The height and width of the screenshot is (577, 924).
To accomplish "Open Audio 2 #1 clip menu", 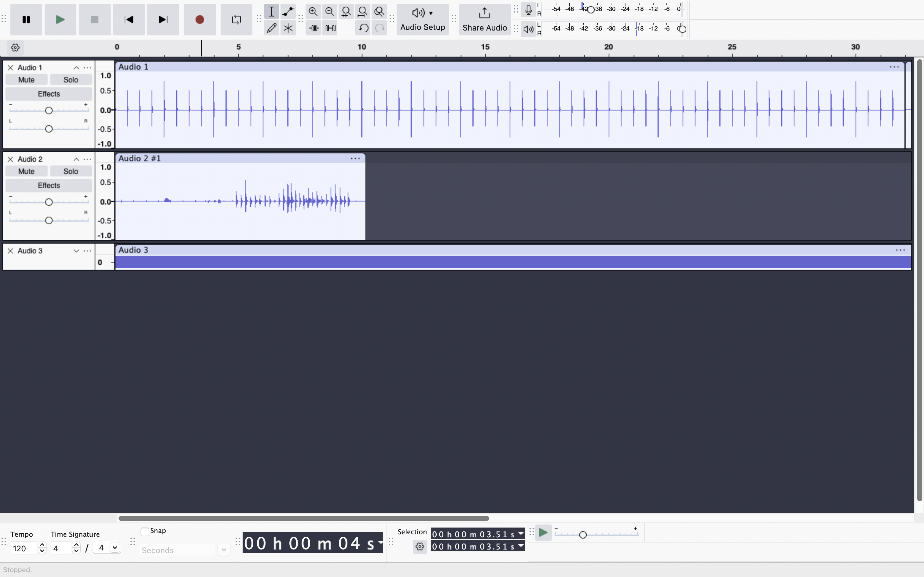I will click(355, 158).
